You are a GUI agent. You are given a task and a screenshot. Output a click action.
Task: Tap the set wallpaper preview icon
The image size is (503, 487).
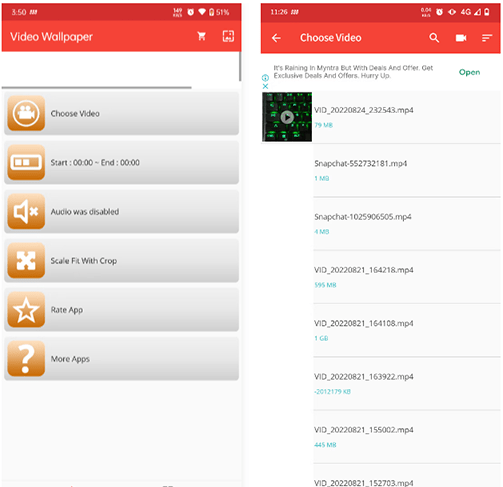228,36
